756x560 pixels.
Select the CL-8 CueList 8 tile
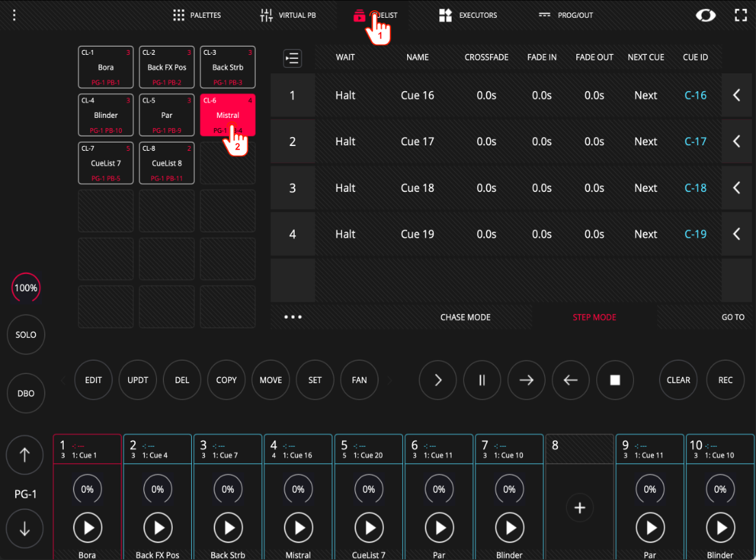pyautogui.click(x=167, y=163)
